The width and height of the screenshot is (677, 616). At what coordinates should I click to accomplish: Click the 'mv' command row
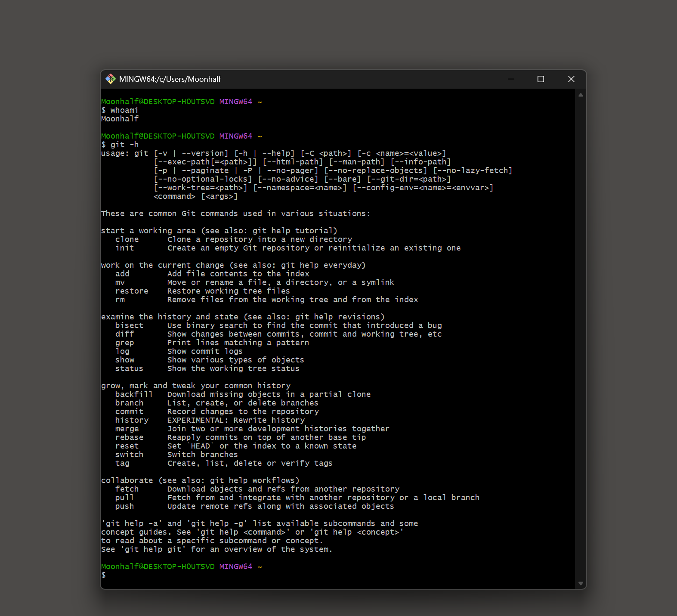click(x=255, y=282)
